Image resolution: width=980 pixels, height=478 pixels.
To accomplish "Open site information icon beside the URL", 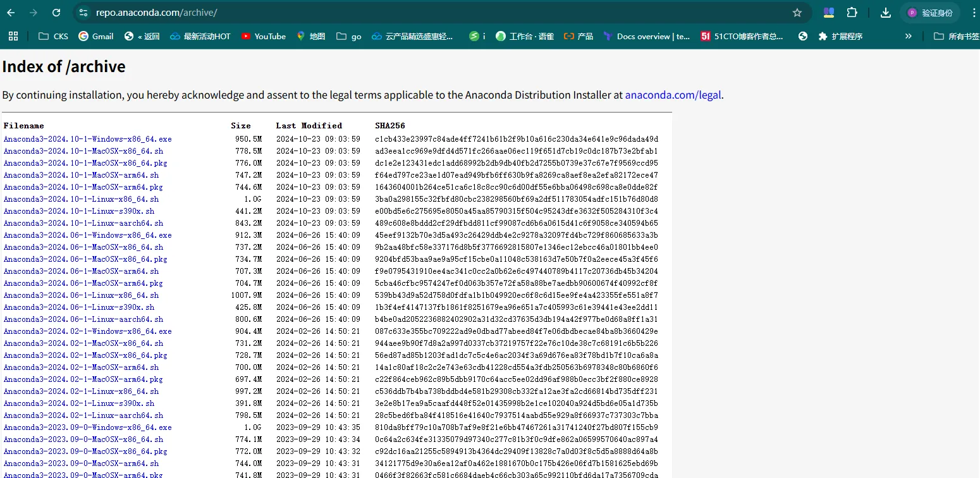I will click(x=83, y=13).
